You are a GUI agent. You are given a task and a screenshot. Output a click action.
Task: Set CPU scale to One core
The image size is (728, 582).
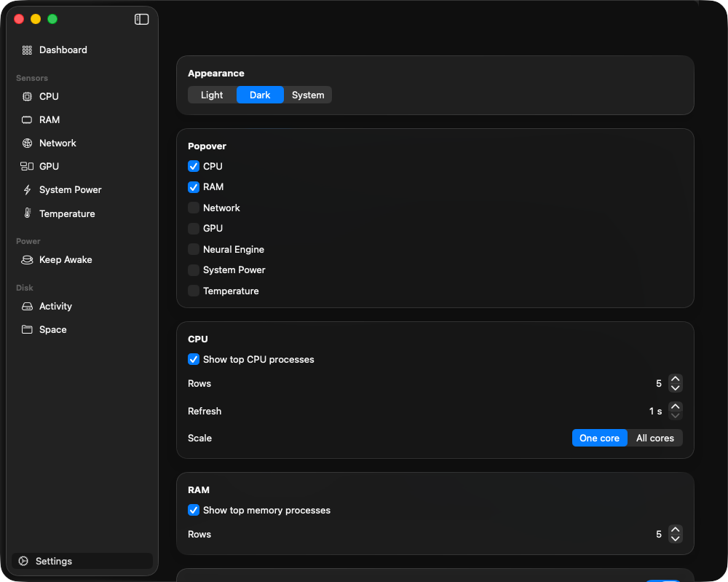pyautogui.click(x=599, y=438)
